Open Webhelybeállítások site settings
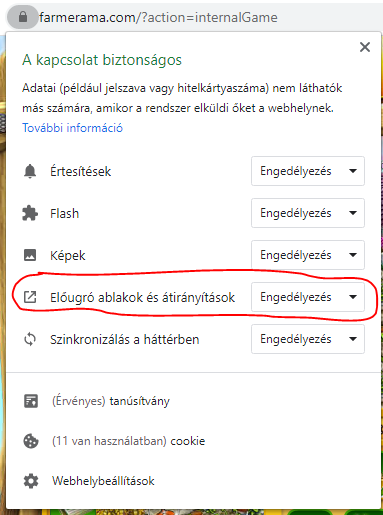 [x=103, y=481]
